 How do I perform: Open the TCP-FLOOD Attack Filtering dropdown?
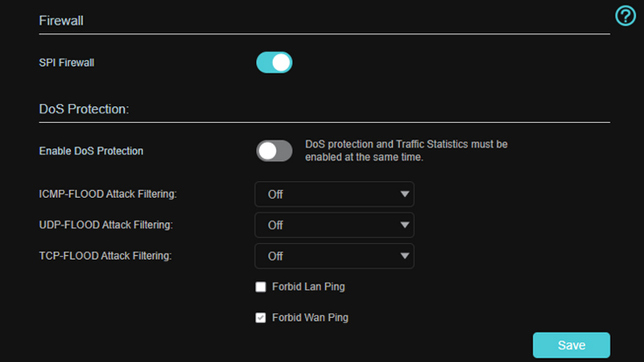click(334, 256)
